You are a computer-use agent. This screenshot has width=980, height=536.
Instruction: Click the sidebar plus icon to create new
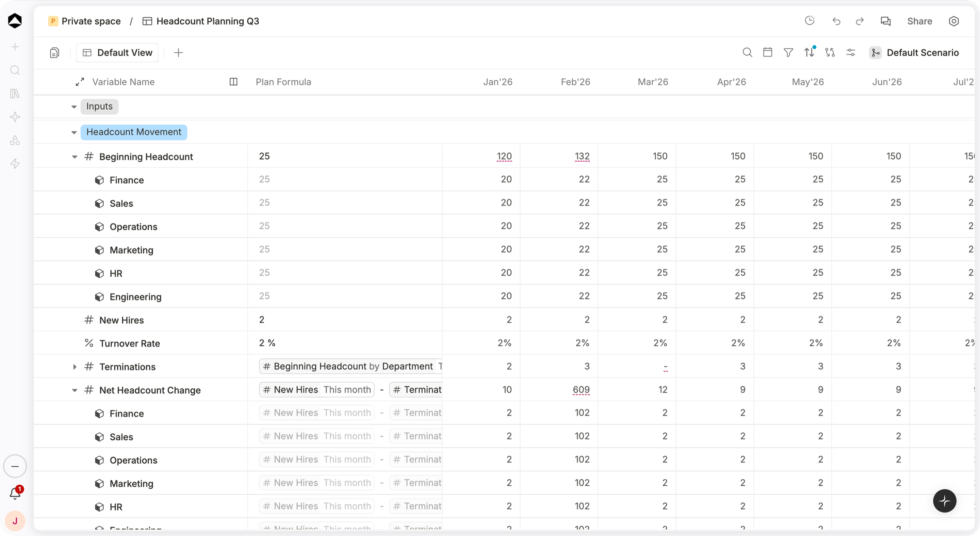click(x=15, y=47)
